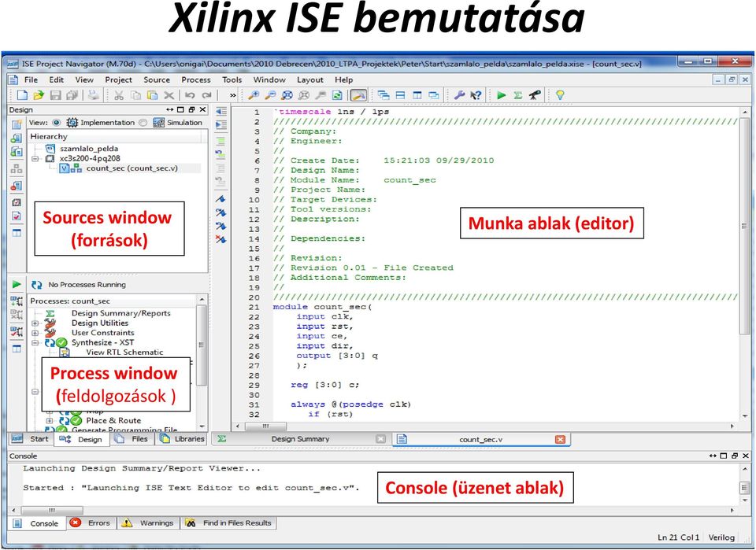Screen dimensions: 756x550
Task: Click the Tile Horizontally windows icon
Action: coord(400,95)
